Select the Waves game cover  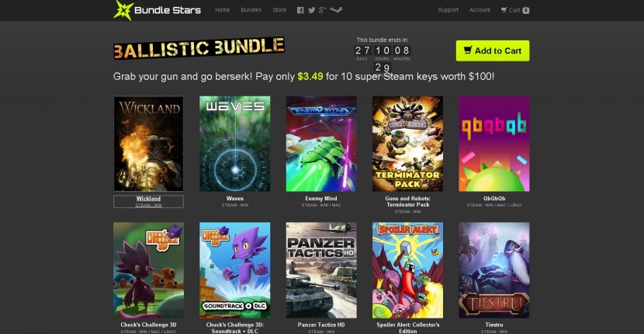point(235,144)
